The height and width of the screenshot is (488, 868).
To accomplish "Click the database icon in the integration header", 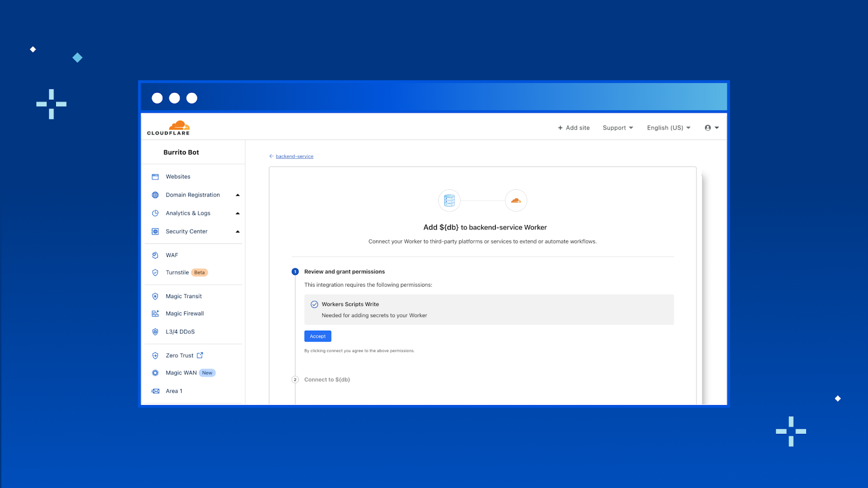I will point(449,201).
